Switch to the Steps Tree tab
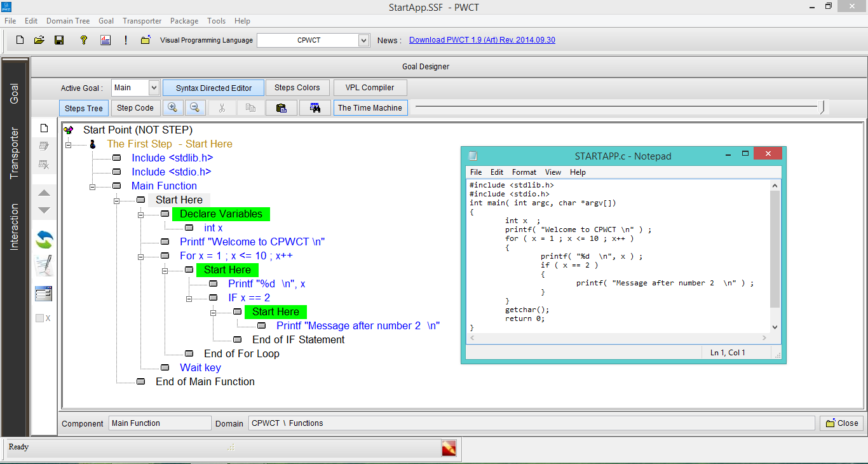The height and width of the screenshot is (464, 868). tap(83, 107)
